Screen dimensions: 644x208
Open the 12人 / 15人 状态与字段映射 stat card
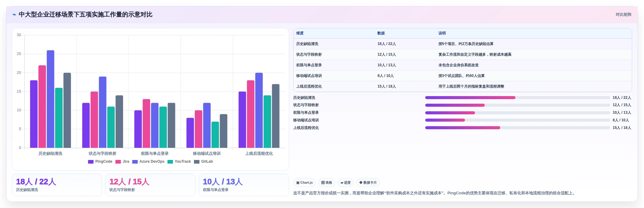pyautogui.click(x=150, y=185)
